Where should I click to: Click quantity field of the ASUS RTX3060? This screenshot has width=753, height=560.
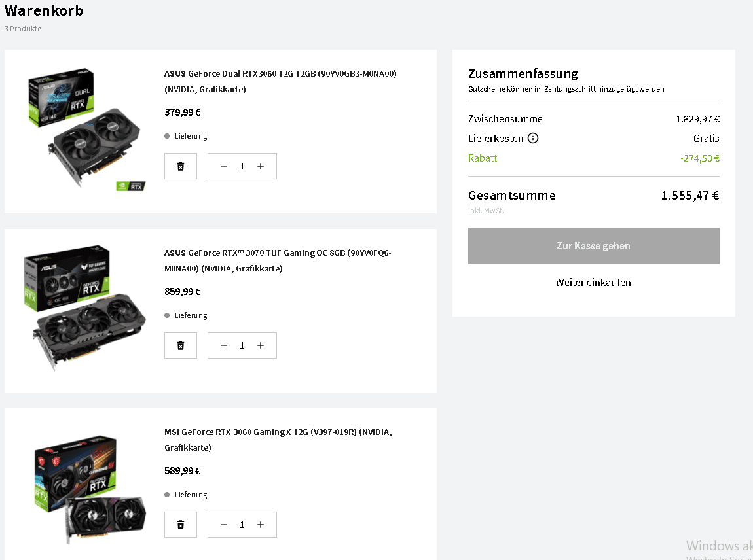(242, 166)
